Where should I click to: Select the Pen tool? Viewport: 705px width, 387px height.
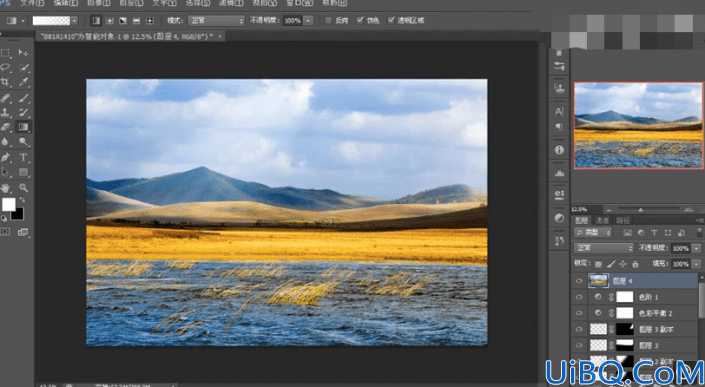click(5, 157)
